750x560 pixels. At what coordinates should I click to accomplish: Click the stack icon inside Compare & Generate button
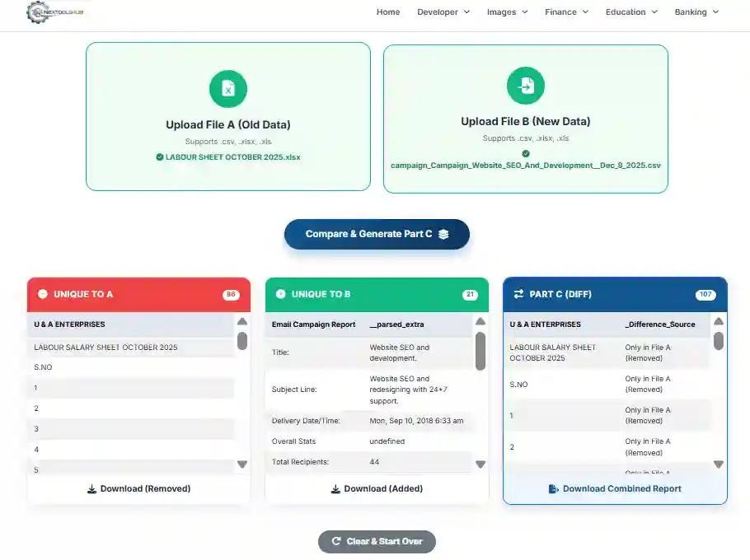(443, 234)
